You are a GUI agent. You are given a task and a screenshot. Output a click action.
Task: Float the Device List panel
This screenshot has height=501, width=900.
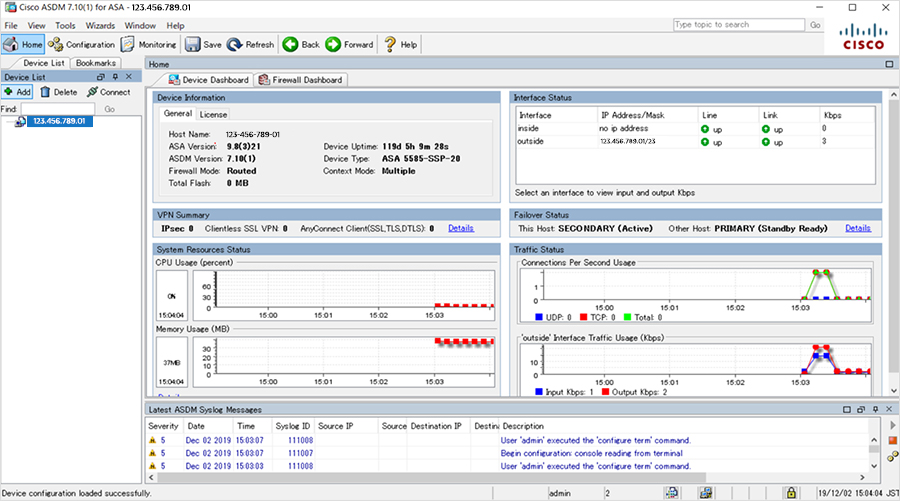(x=101, y=76)
